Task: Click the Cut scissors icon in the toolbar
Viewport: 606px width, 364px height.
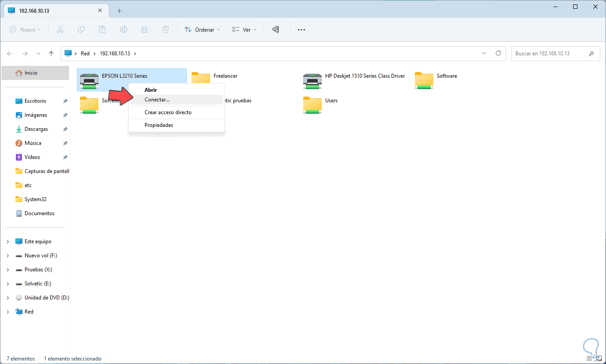Action: (60, 29)
